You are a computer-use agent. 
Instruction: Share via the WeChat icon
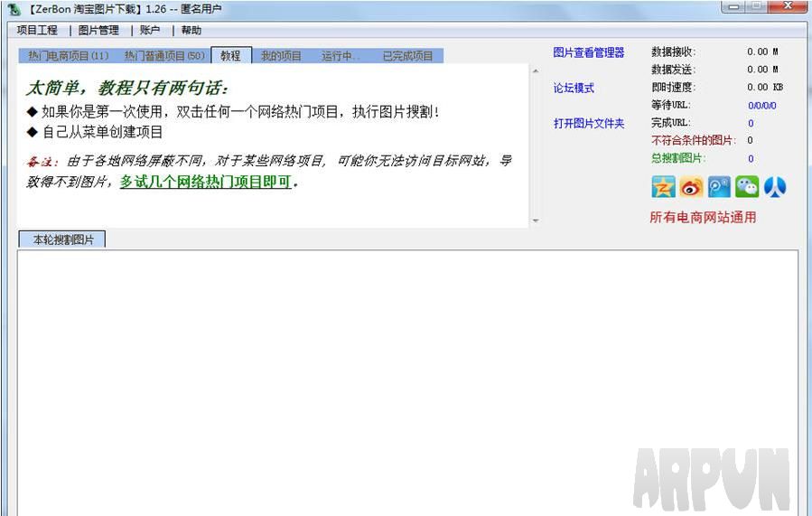(x=747, y=187)
